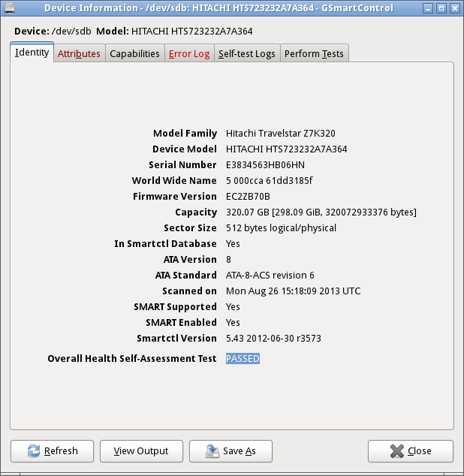Click the X icon on Close button
The height and width of the screenshot is (476, 464).
(x=397, y=450)
